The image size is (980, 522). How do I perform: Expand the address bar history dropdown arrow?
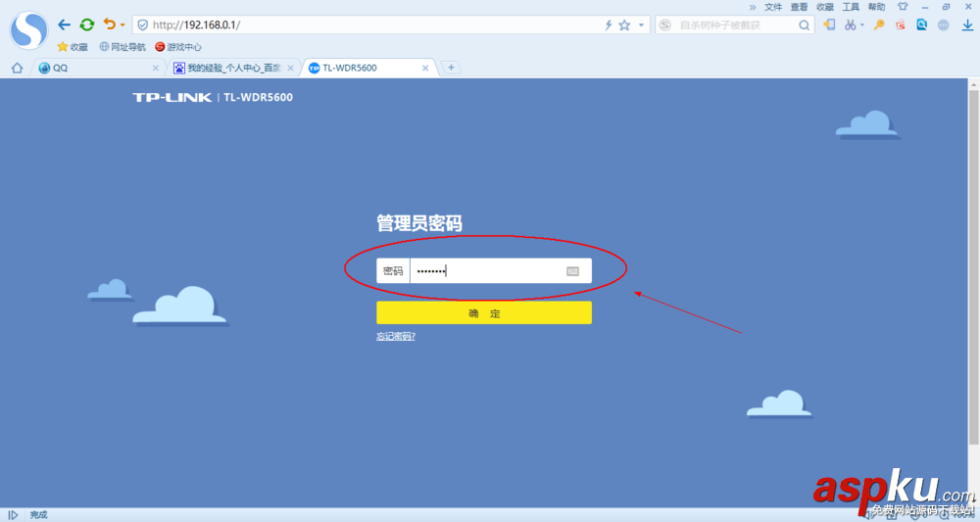pos(641,25)
